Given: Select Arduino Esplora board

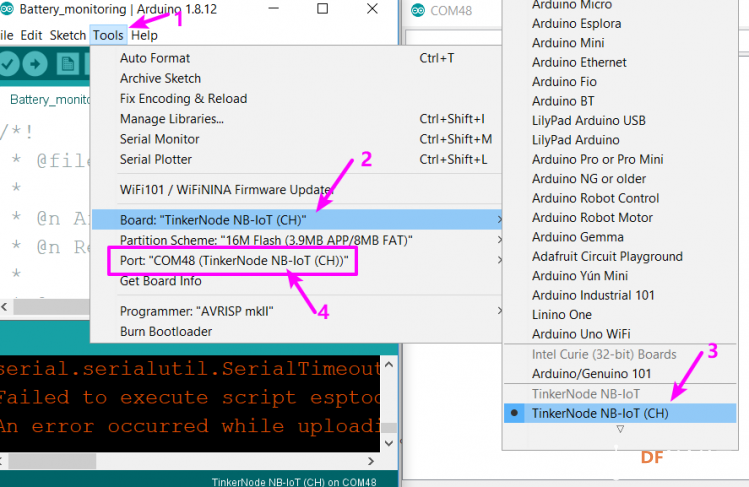Looking at the screenshot, I should pos(620,23).
